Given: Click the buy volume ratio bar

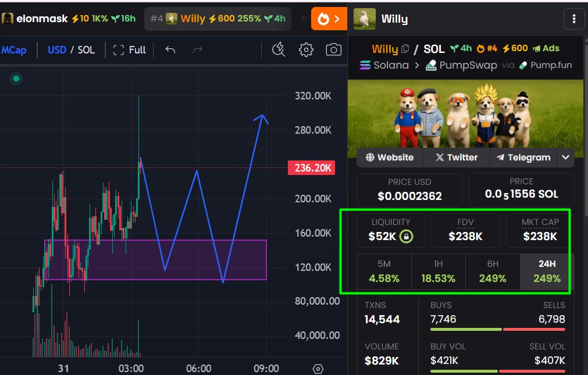Looking at the screenshot, I should click(x=498, y=371).
